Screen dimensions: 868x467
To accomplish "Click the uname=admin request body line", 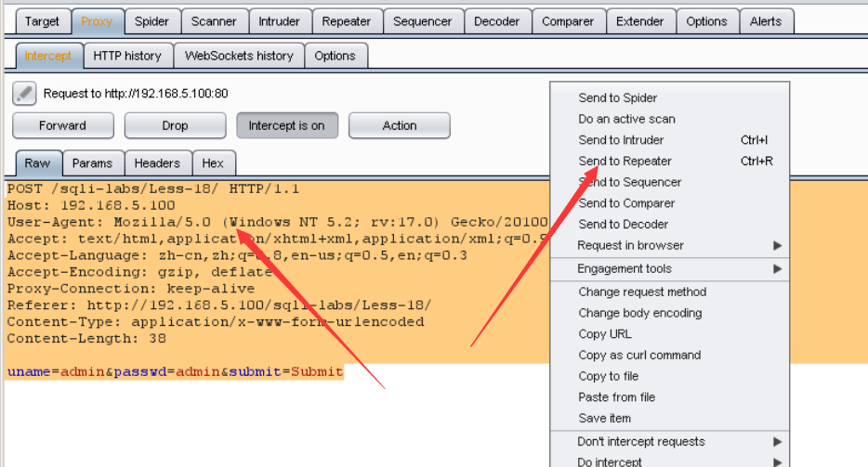I will (x=176, y=371).
